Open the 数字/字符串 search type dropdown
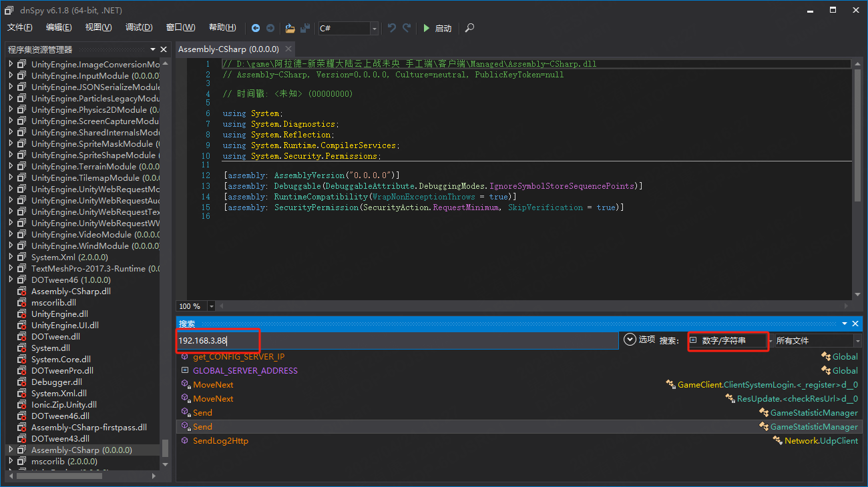 pos(771,341)
